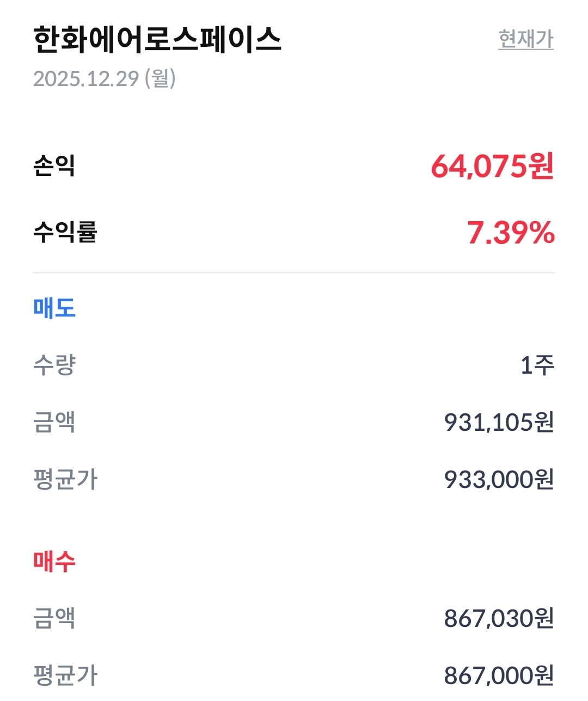Click the 수익률 label

(x=65, y=233)
